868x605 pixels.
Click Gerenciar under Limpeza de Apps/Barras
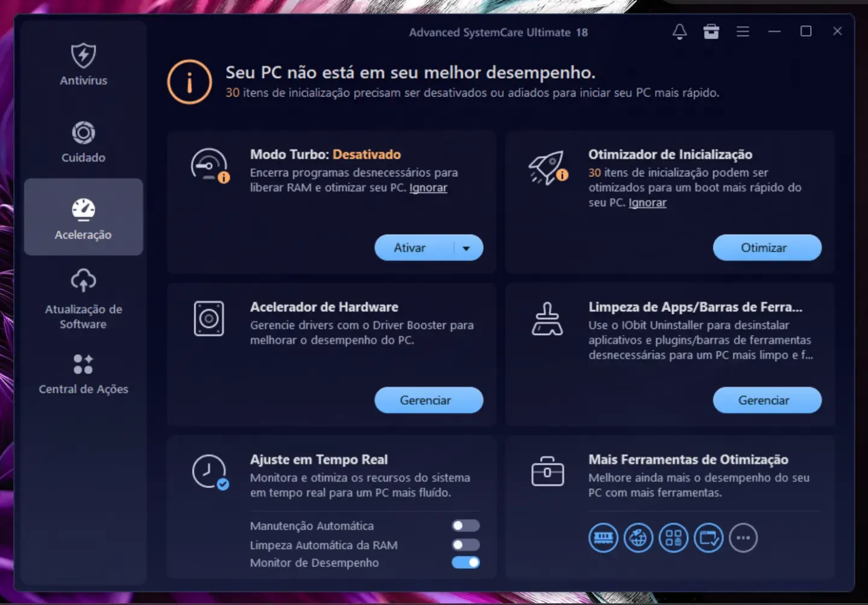point(767,400)
